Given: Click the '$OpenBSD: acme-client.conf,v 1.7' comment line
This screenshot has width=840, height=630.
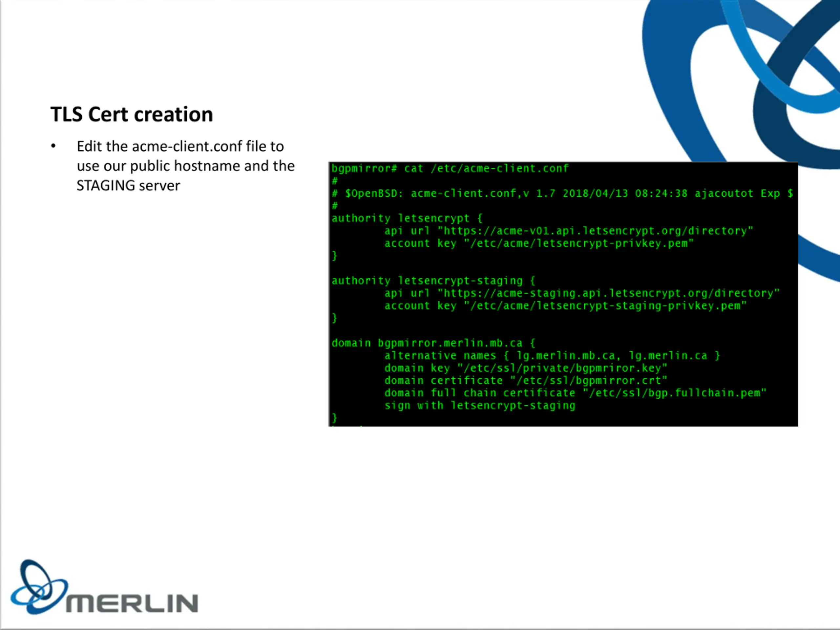Looking at the screenshot, I should [562, 193].
